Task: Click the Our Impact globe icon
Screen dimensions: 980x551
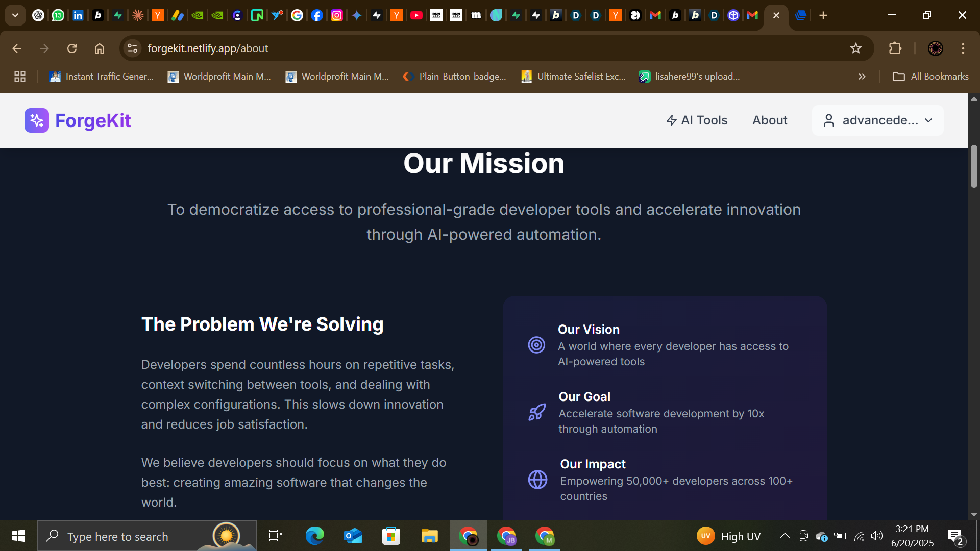Action: tap(537, 480)
